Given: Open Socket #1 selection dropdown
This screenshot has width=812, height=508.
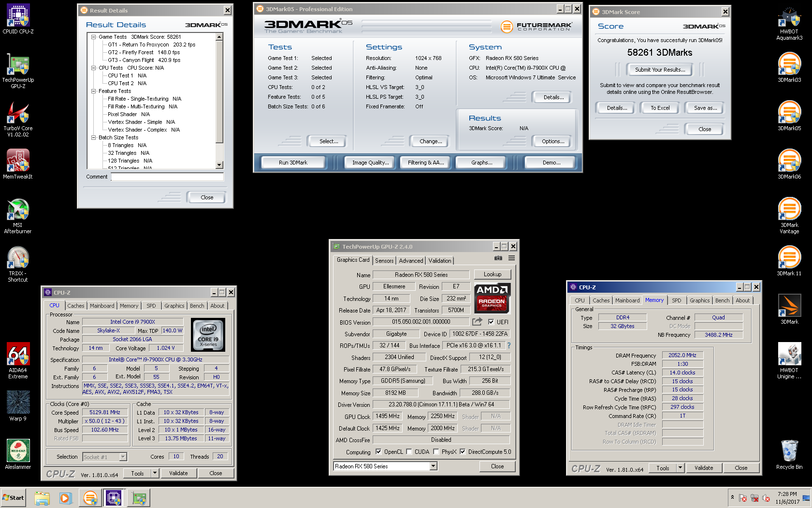Looking at the screenshot, I should (x=123, y=457).
